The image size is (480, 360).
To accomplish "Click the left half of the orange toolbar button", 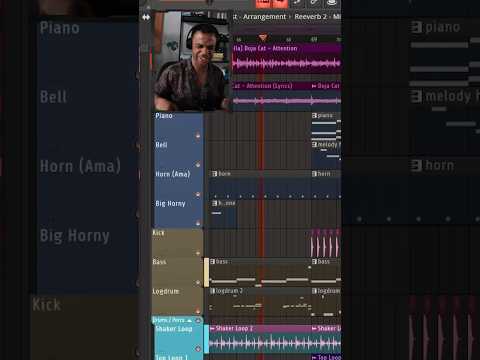I will coord(263,3).
